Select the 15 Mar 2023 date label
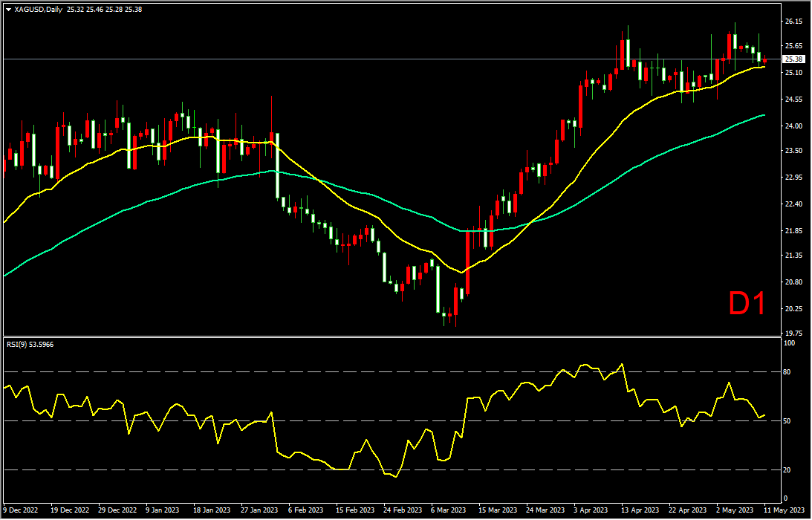 tap(498, 510)
